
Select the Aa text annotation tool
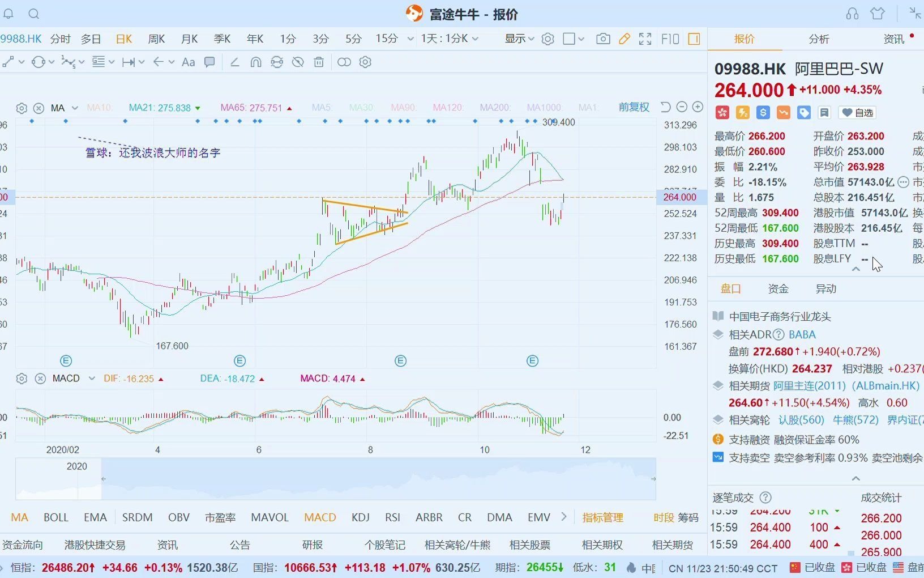tap(189, 62)
